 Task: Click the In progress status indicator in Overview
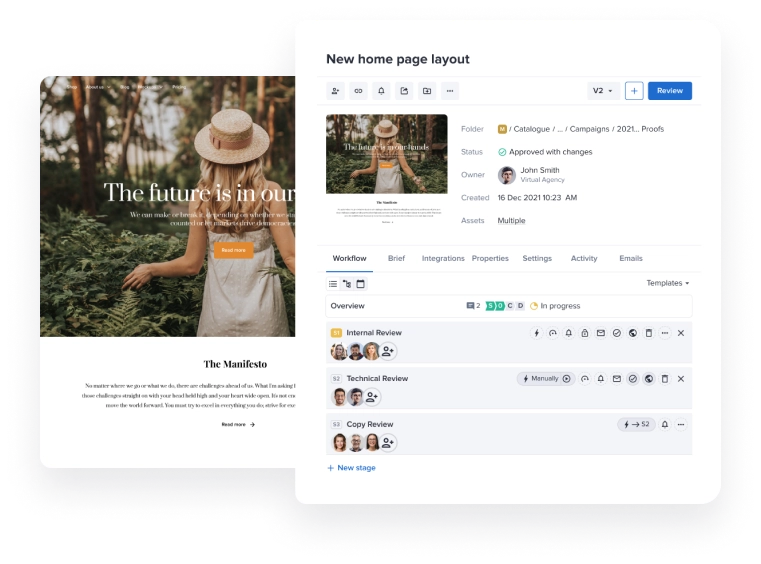[554, 306]
